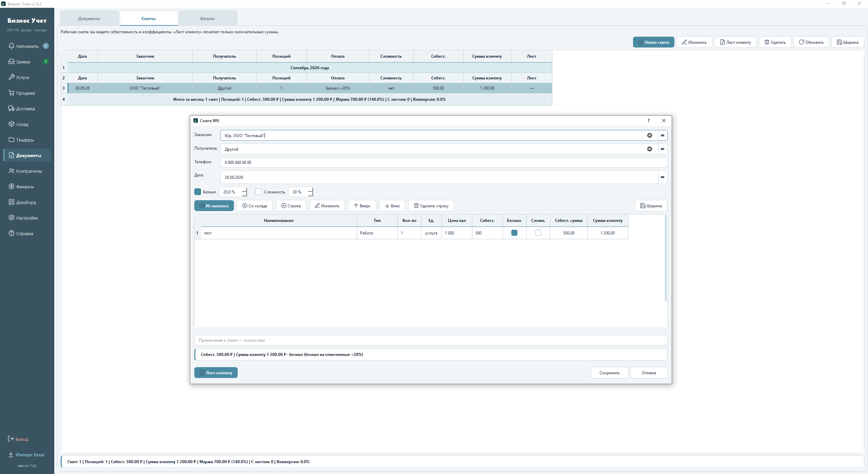The height and width of the screenshot is (474, 868).
Task: Toggle the Безнал checkbox in dialog
Action: click(198, 192)
